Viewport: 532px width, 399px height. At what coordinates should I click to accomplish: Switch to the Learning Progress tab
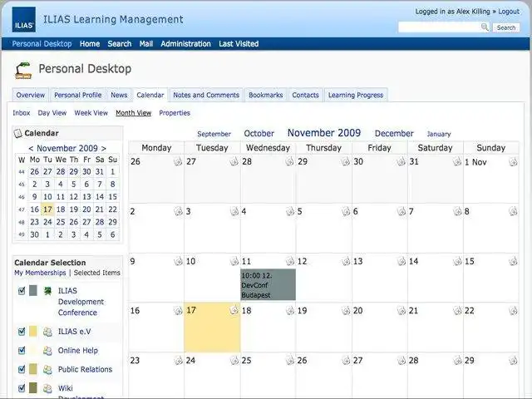click(356, 95)
